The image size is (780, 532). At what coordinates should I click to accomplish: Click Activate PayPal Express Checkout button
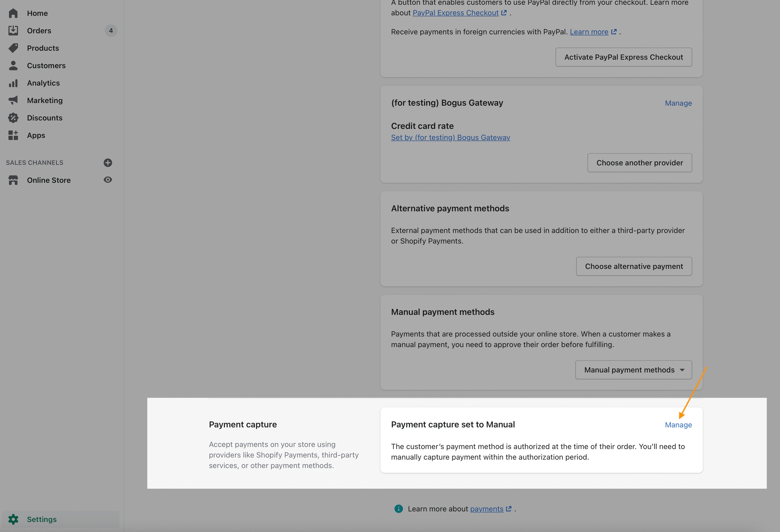point(623,57)
